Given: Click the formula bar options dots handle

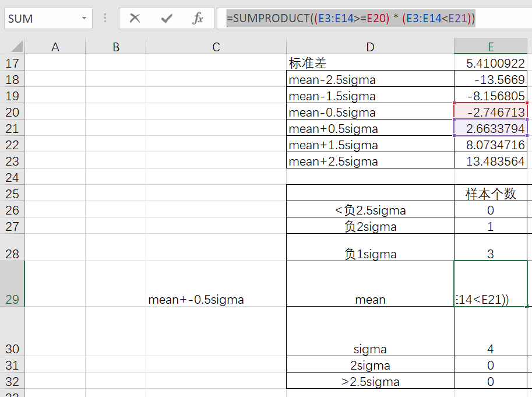Looking at the screenshot, I should coord(105,18).
